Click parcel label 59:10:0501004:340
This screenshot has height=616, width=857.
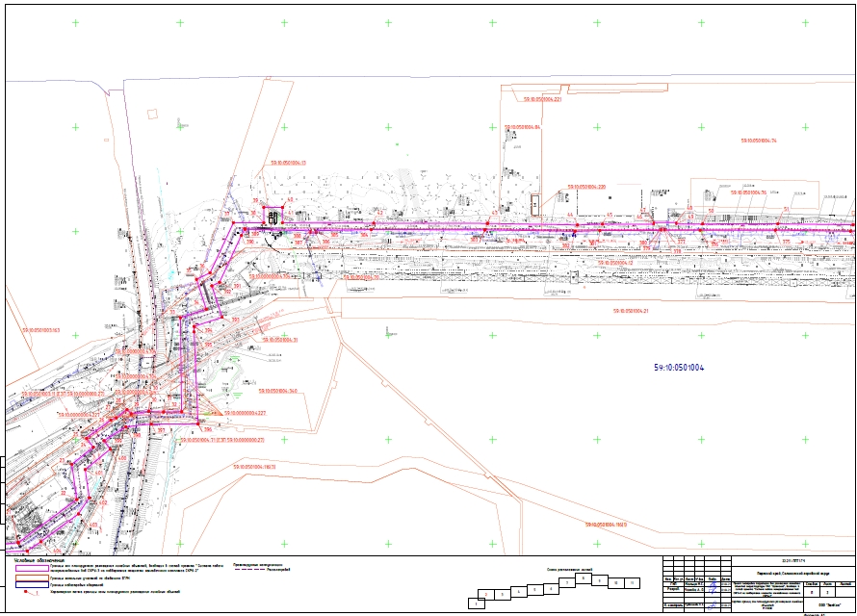278,391
